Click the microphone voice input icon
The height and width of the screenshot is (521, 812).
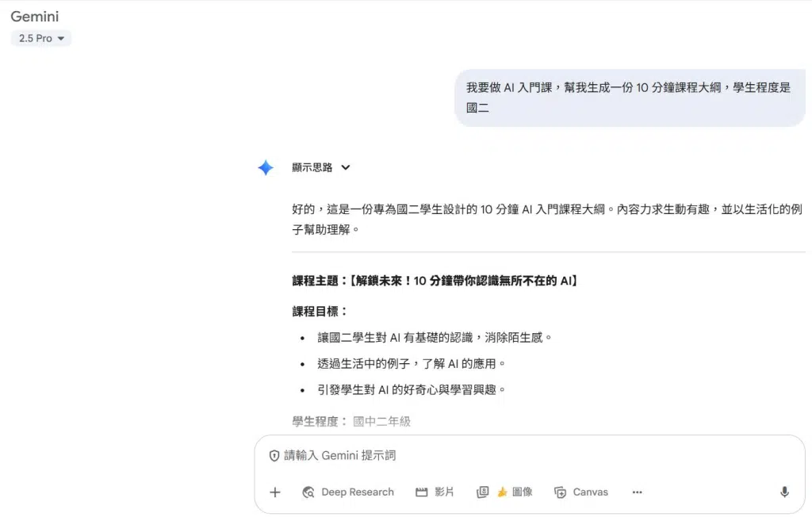784,492
